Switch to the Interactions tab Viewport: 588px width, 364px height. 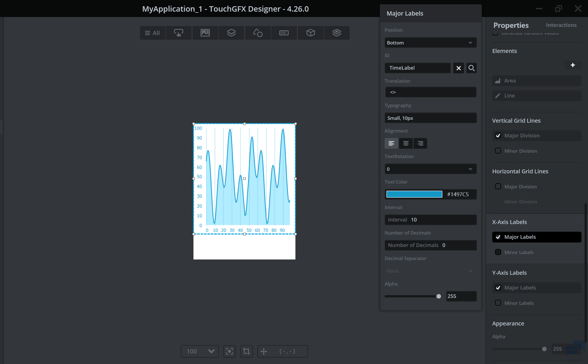561,25
